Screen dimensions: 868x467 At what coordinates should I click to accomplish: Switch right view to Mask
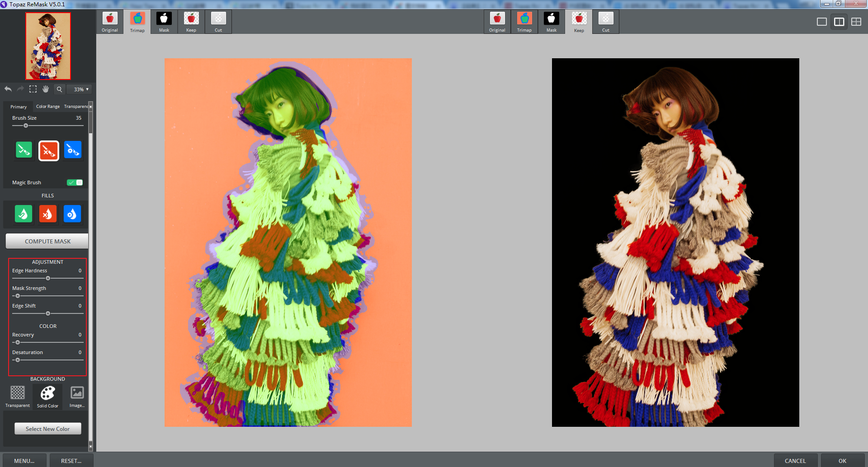(552, 22)
